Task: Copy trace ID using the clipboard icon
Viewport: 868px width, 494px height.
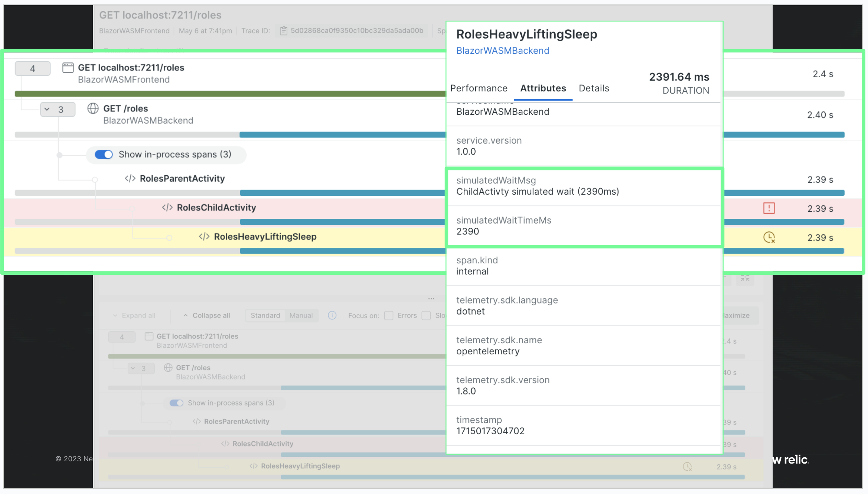Action: 284,31
